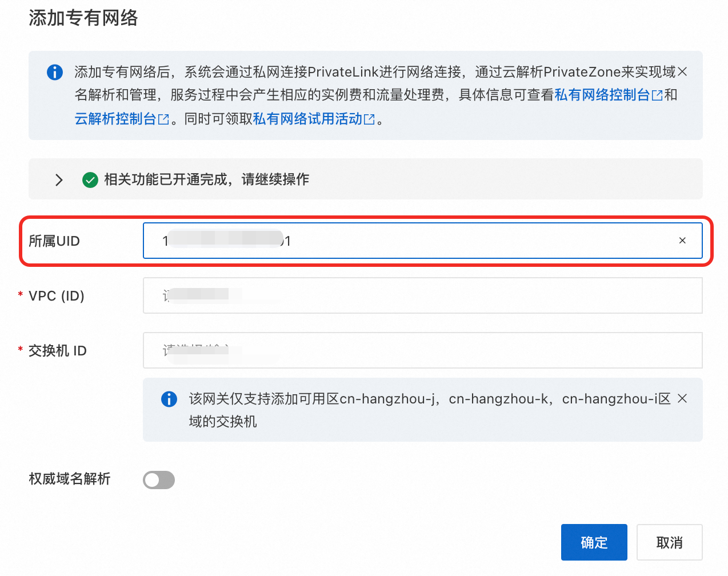Open the 私有网络试用活动 link
Image resolution: width=728 pixels, height=576 pixels.
pyautogui.click(x=307, y=119)
